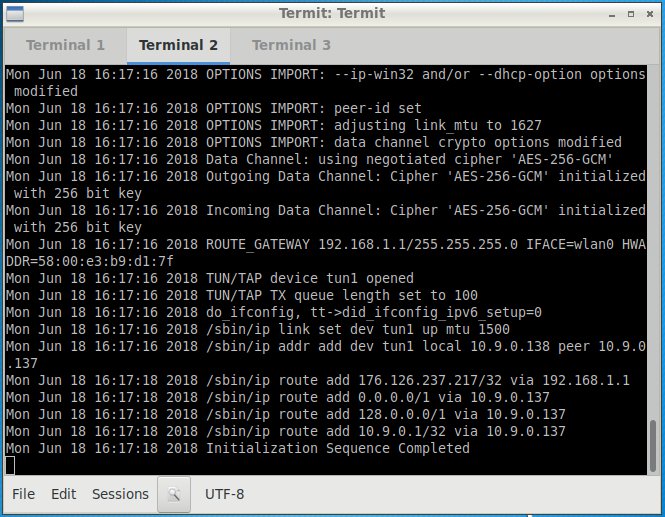The width and height of the screenshot is (665, 517).
Task: Switch to the Terminal 1 tab
Action: pos(65,45)
